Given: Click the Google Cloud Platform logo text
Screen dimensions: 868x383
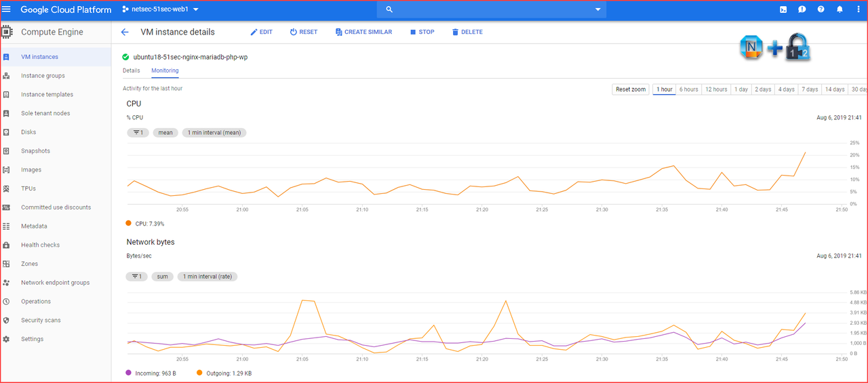Looking at the screenshot, I should point(66,9).
